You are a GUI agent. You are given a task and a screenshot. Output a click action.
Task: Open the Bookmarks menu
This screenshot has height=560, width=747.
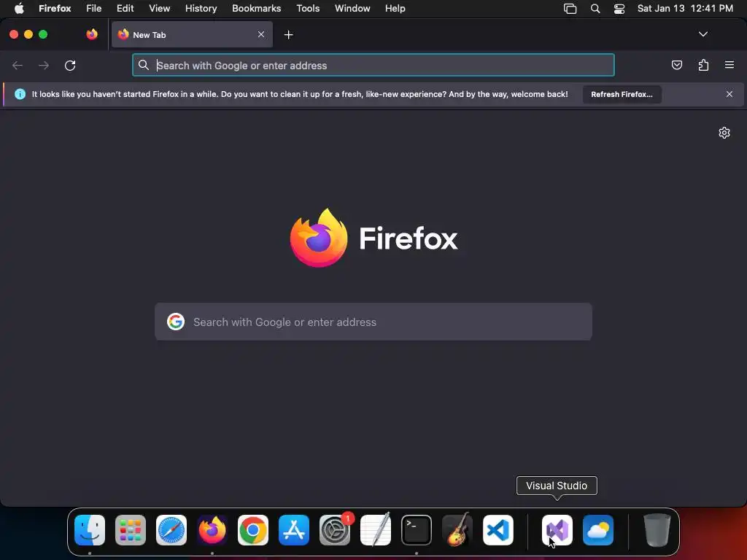(256, 8)
